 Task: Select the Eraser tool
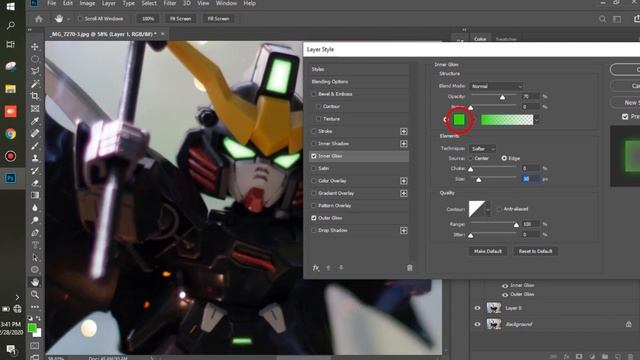coord(35,183)
